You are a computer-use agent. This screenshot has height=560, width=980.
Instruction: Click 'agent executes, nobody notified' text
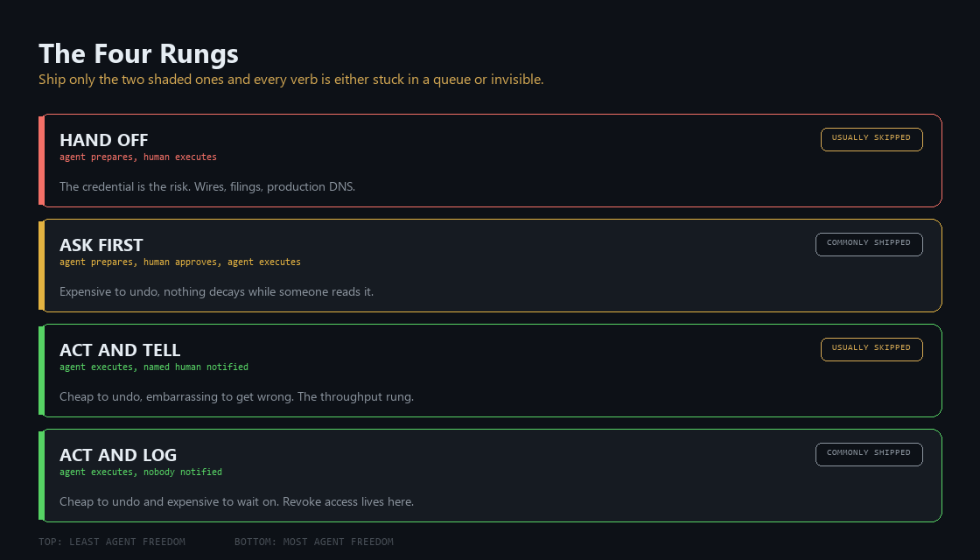click(x=141, y=472)
